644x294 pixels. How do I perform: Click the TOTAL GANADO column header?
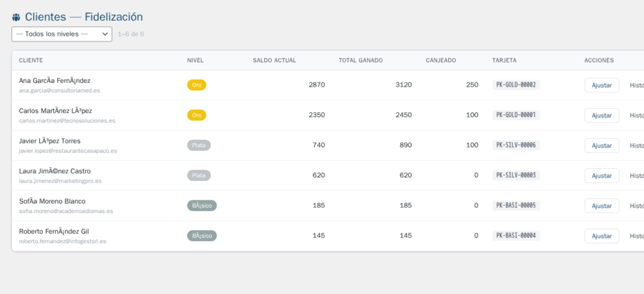pyautogui.click(x=360, y=60)
